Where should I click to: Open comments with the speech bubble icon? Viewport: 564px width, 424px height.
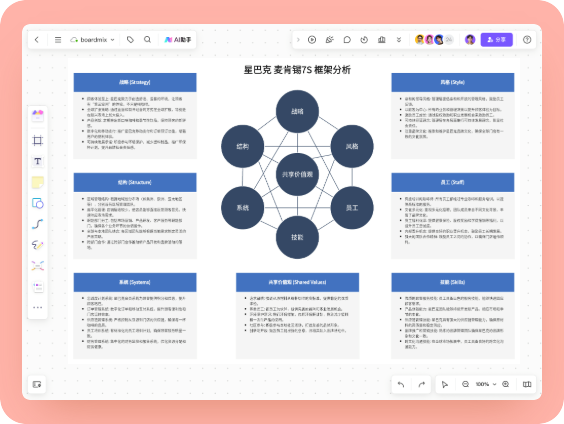coord(347,40)
